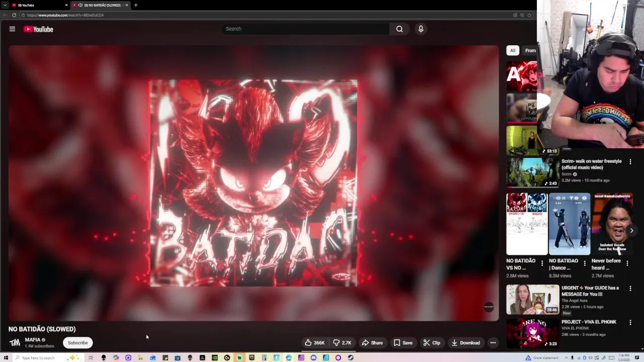Go to YouTube home via logo
Image resolution: width=644 pixels, height=362 pixels.
[38, 29]
